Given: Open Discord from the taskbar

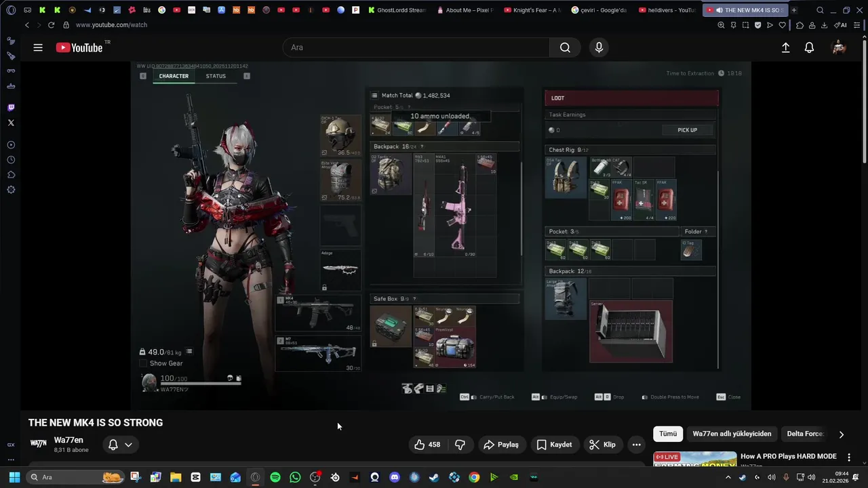Looking at the screenshot, I should coord(394,477).
